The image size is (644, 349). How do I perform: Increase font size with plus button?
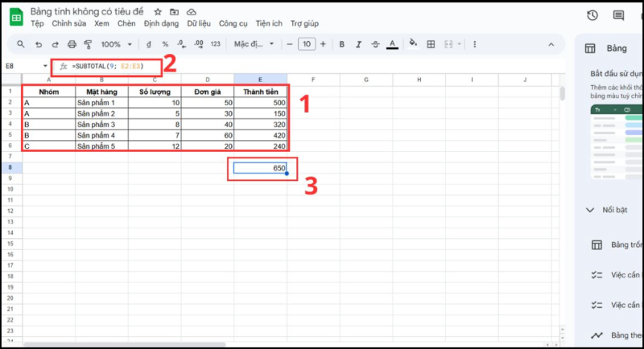point(324,44)
